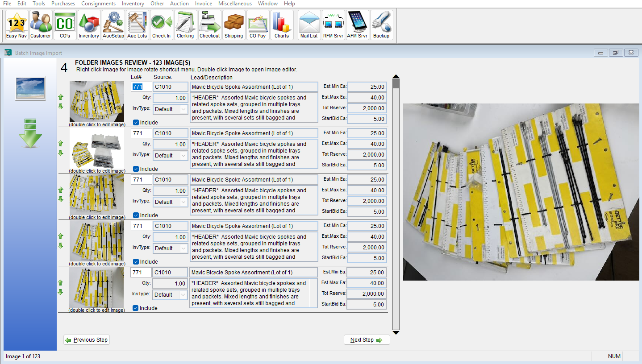Open the Backup toolbar icon

(x=381, y=25)
